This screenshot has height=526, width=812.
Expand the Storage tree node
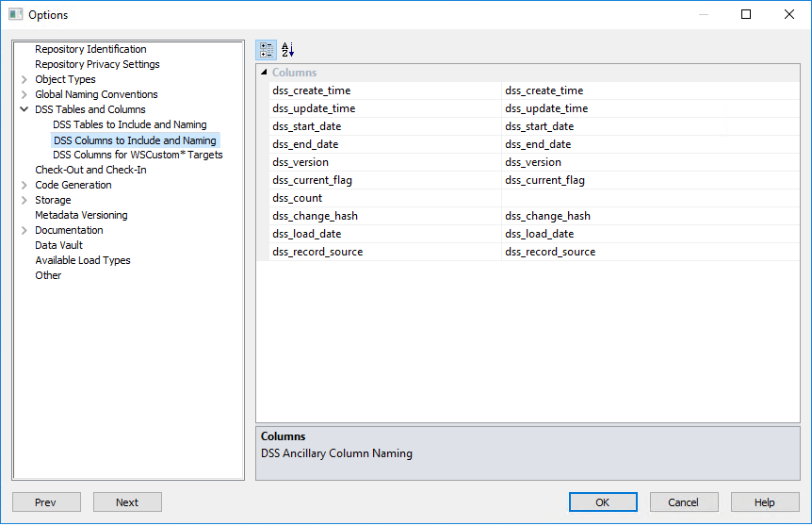pyautogui.click(x=24, y=200)
